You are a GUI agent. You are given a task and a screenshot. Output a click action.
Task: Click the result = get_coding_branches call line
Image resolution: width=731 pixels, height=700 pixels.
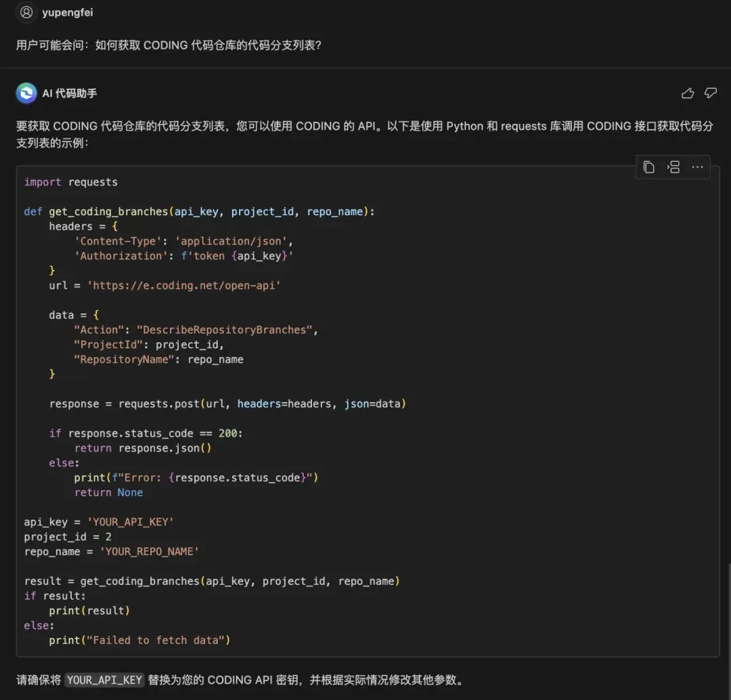tap(212, 581)
